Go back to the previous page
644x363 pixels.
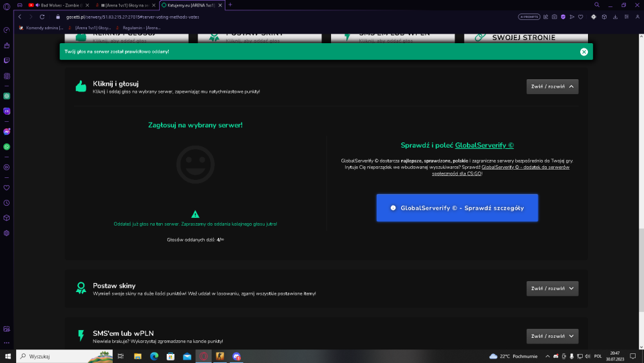(x=20, y=17)
